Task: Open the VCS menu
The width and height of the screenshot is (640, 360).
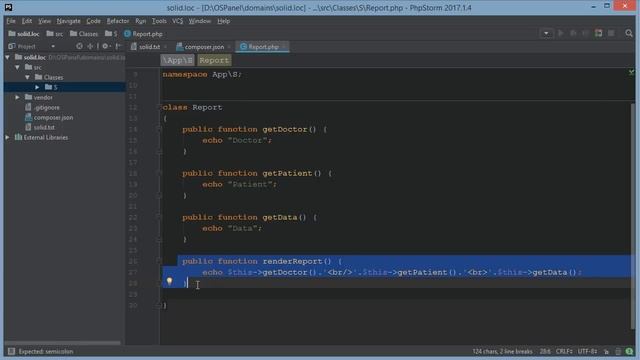Action: pos(177,21)
